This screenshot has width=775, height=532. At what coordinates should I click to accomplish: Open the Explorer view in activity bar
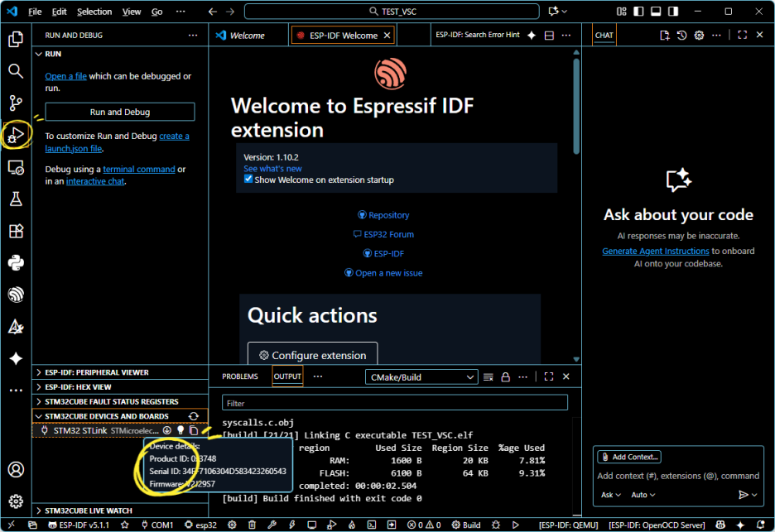coord(16,39)
